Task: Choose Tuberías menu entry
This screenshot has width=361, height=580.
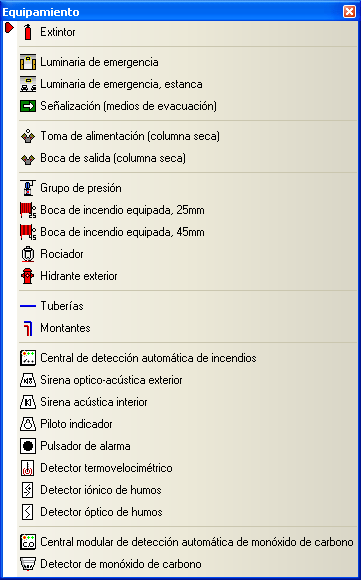Action: (188, 306)
